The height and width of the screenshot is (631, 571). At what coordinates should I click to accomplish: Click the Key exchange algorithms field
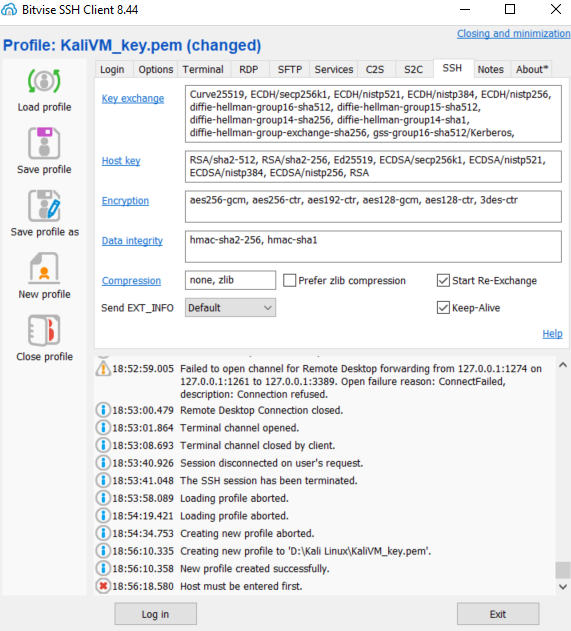pyautogui.click(x=373, y=114)
